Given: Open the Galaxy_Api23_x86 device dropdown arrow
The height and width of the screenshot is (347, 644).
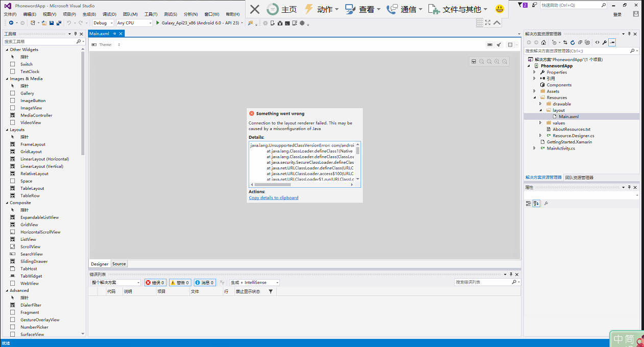Looking at the screenshot, I should (242, 23).
